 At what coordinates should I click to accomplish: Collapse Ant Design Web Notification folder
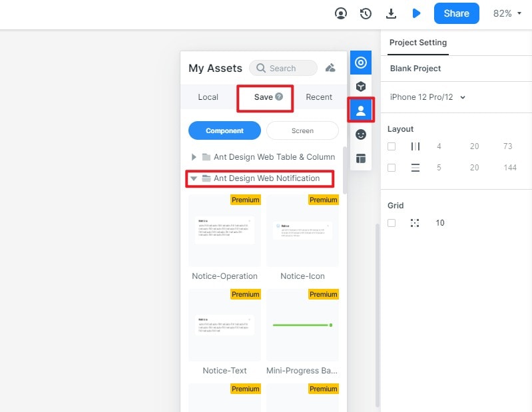point(194,178)
